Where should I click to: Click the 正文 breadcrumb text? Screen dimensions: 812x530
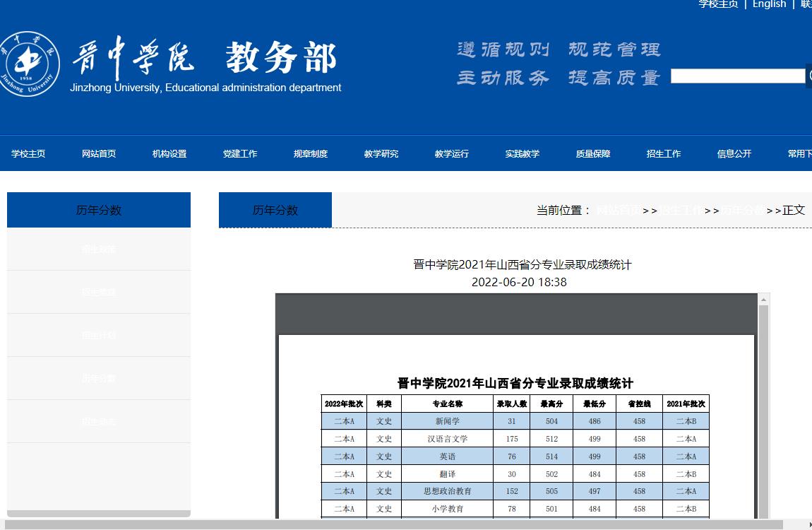[x=794, y=210]
